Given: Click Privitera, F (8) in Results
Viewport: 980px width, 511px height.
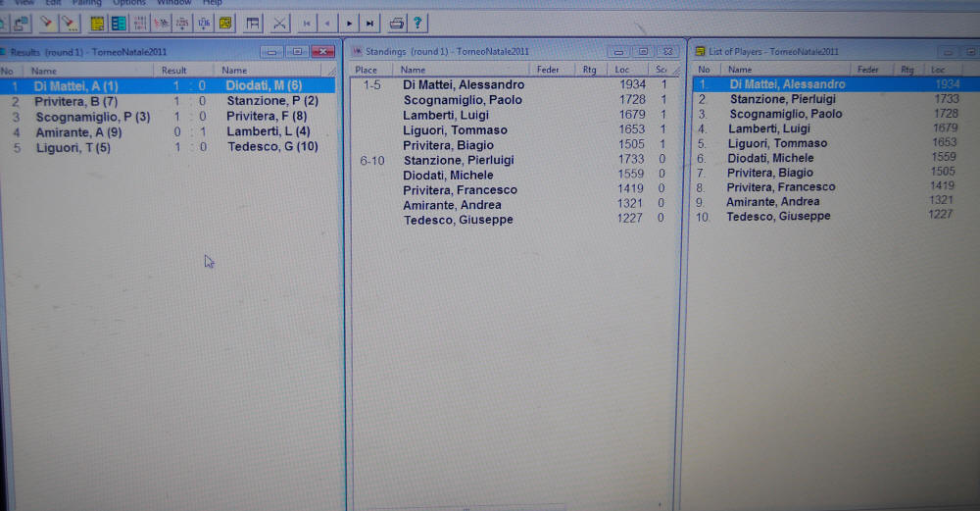Looking at the screenshot, I should [267, 116].
